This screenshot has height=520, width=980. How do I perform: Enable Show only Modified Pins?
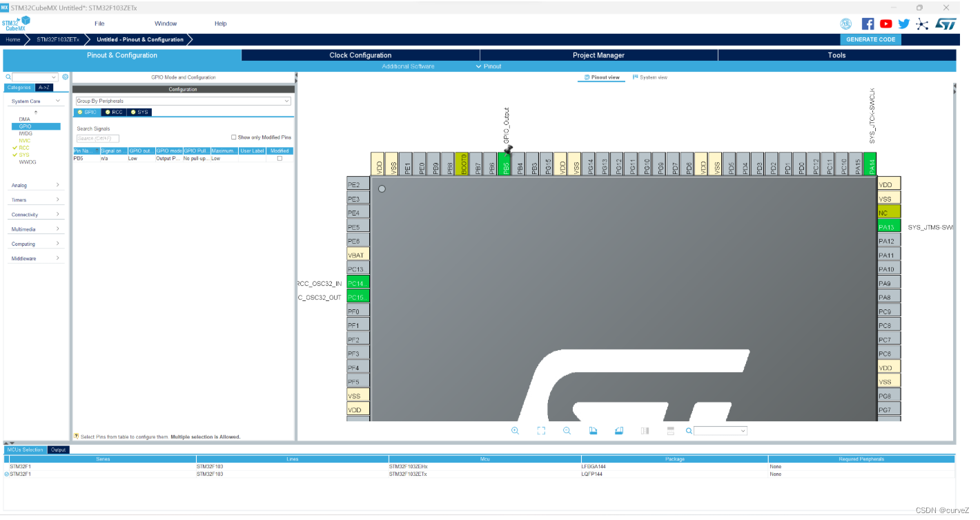(233, 137)
